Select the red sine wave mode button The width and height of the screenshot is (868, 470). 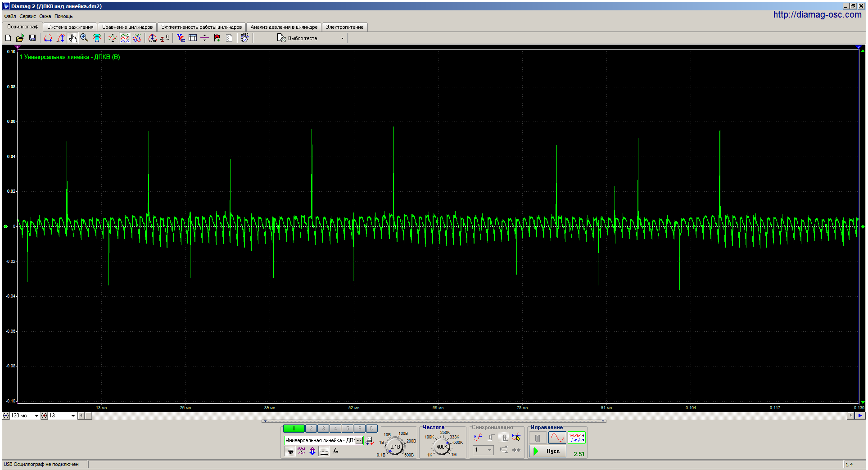pos(557,438)
